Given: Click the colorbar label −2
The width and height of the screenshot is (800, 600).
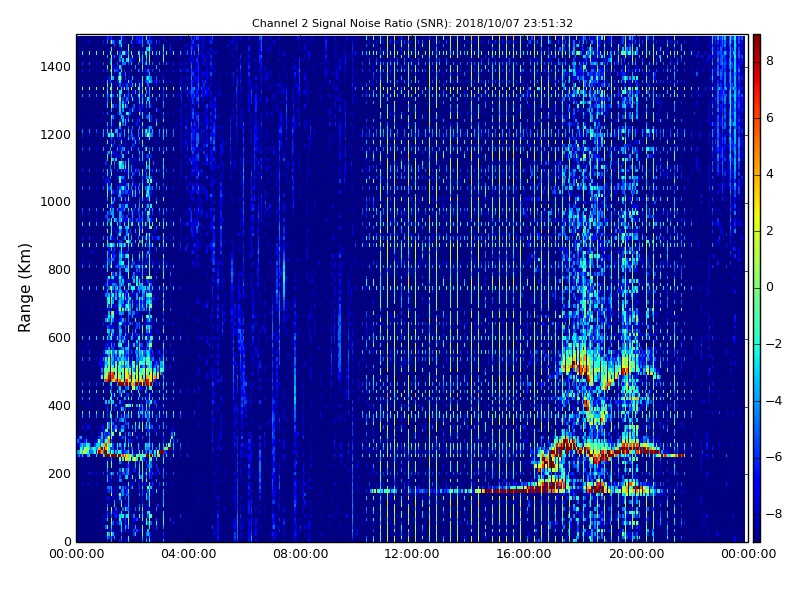Looking at the screenshot, I should point(773,344).
